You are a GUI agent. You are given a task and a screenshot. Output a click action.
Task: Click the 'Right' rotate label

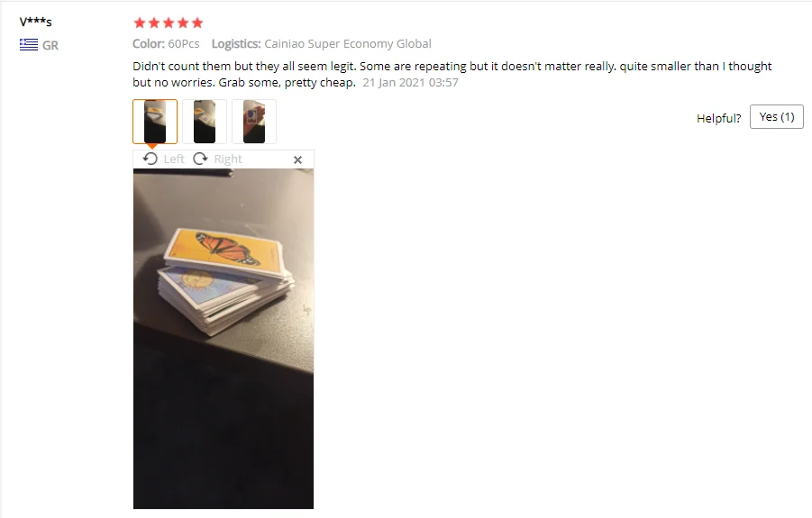(228, 159)
